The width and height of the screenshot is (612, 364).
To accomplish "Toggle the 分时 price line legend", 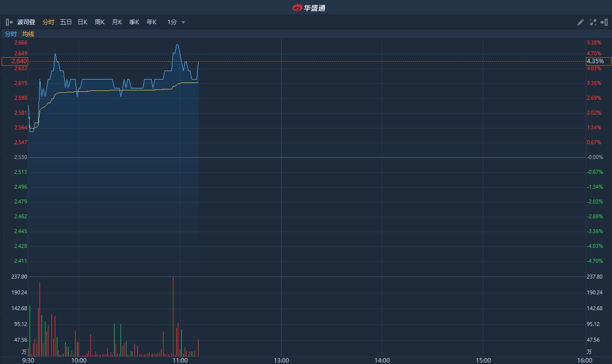I will 10,34.
